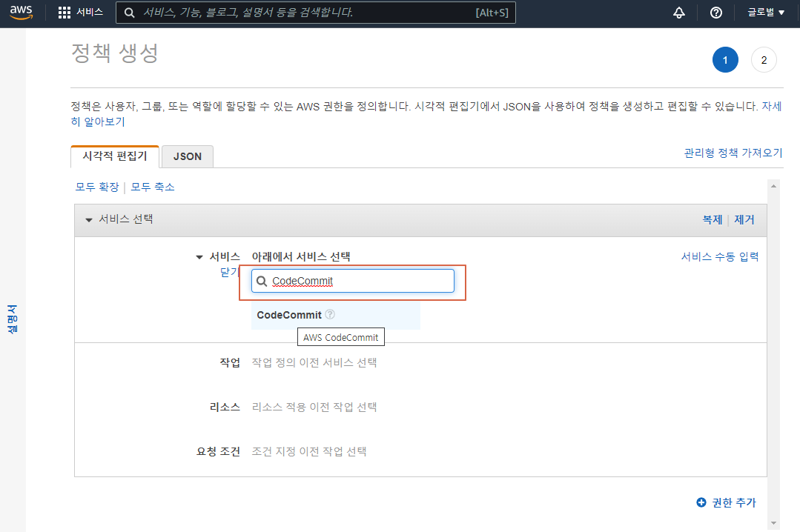Image resolution: width=800 pixels, height=532 pixels.
Task: Click the 닫기 link under 서비스
Action: point(229,272)
